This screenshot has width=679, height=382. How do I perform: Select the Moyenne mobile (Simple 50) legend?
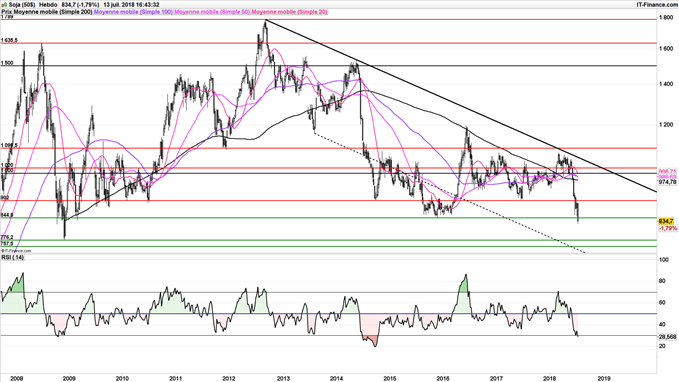(x=212, y=12)
